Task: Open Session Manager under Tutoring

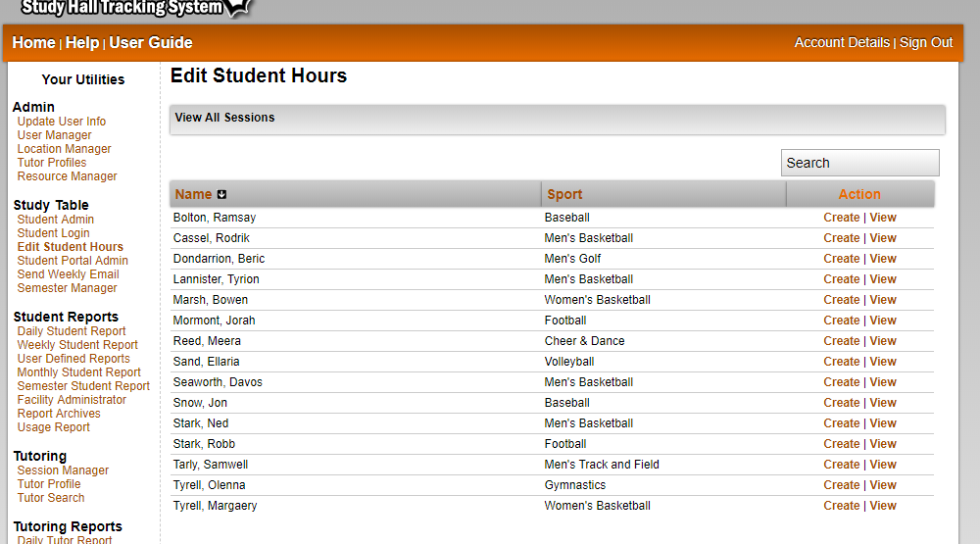Action: point(63,470)
